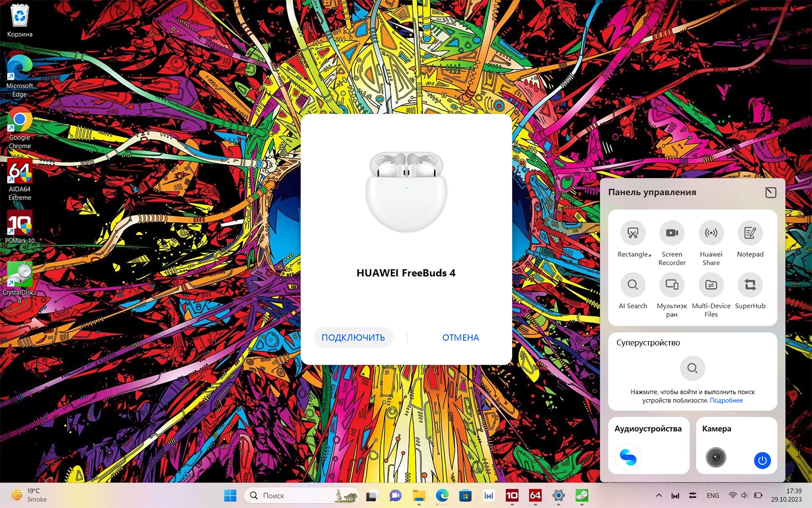Select the Google Chrome desktop shortcut
The image size is (812, 508).
click(x=19, y=128)
